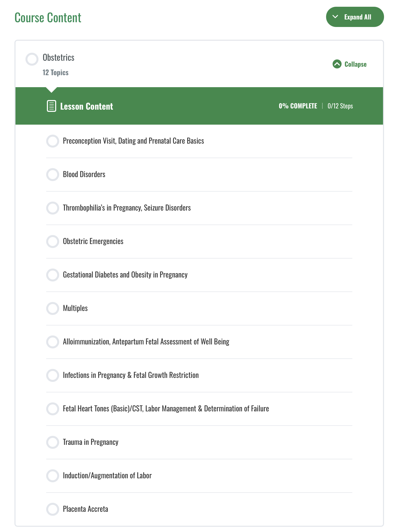
Task: Toggle the Gestational Diabetes completion circle
Action: coord(53,275)
